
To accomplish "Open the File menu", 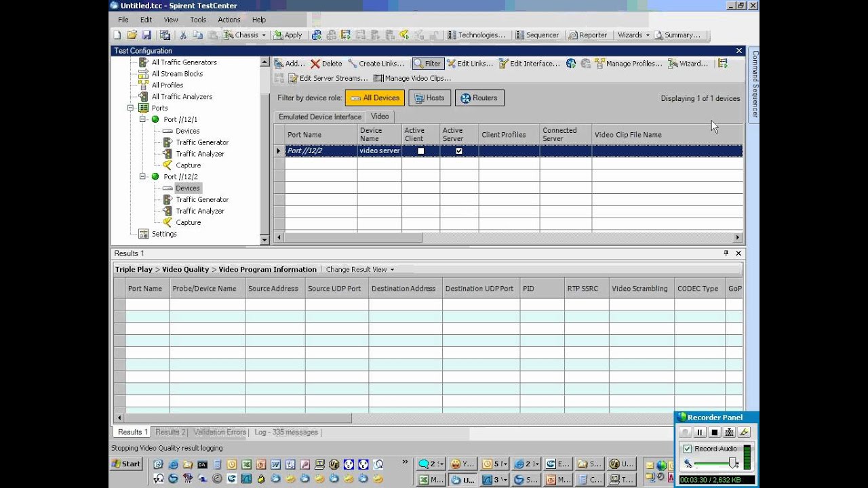I will 123,20.
